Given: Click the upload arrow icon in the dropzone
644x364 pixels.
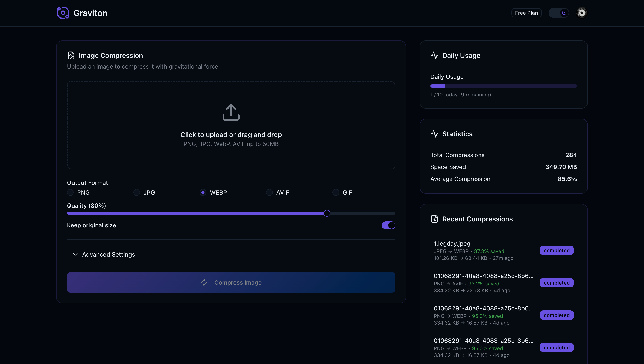Looking at the screenshot, I should pyautogui.click(x=231, y=112).
